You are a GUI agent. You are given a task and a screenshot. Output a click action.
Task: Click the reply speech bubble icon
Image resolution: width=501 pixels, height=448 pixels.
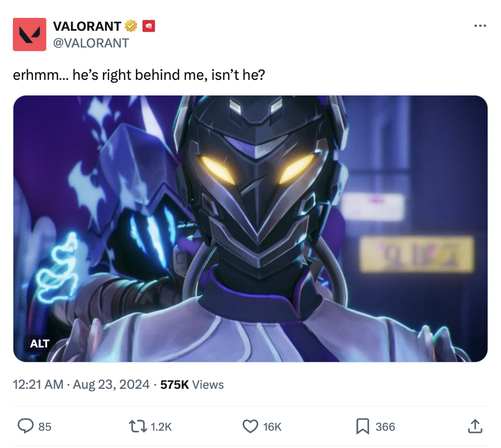pos(26,426)
